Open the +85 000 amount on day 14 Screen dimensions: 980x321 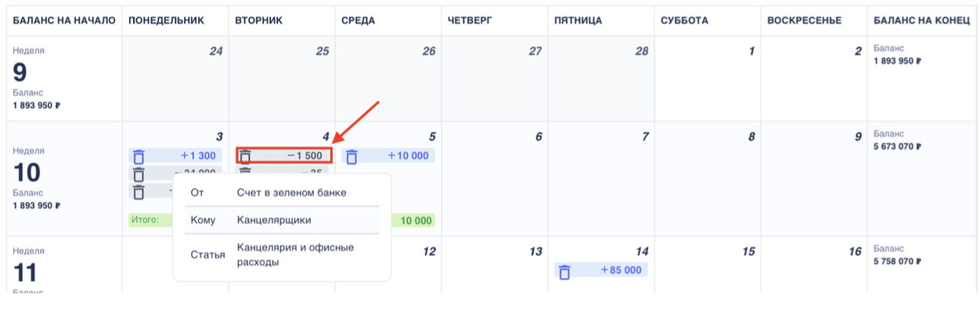click(x=621, y=271)
